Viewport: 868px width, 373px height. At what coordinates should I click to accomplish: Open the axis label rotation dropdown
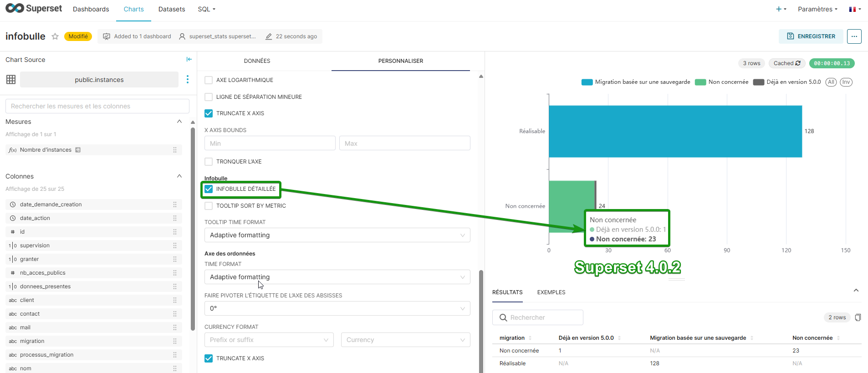[337, 308]
